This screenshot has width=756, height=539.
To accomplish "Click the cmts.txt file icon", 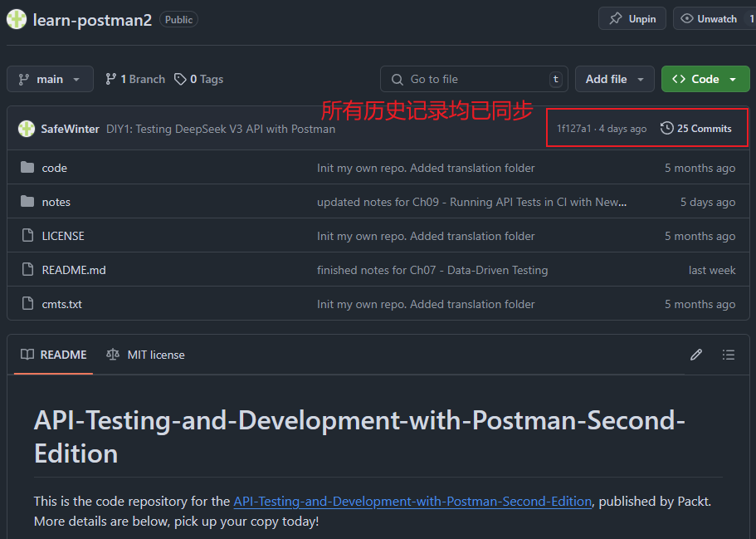I will coord(28,303).
